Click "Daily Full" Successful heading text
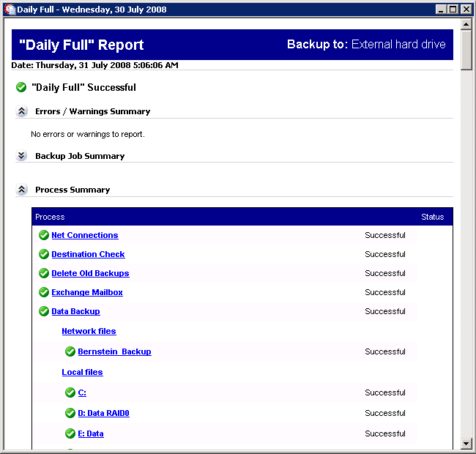 pos(83,87)
